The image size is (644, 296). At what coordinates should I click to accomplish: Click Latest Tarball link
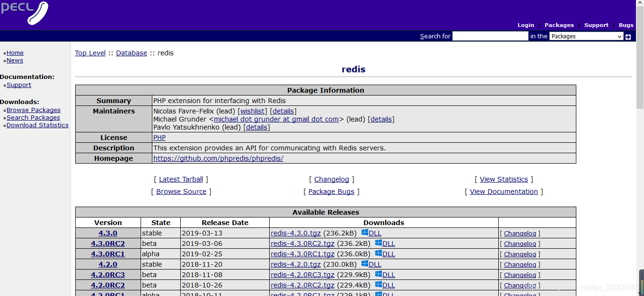point(181,179)
